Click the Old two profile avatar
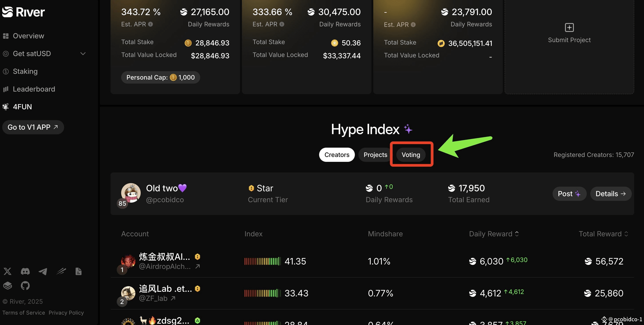Image resolution: width=644 pixels, height=325 pixels. pyautogui.click(x=131, y=193)
